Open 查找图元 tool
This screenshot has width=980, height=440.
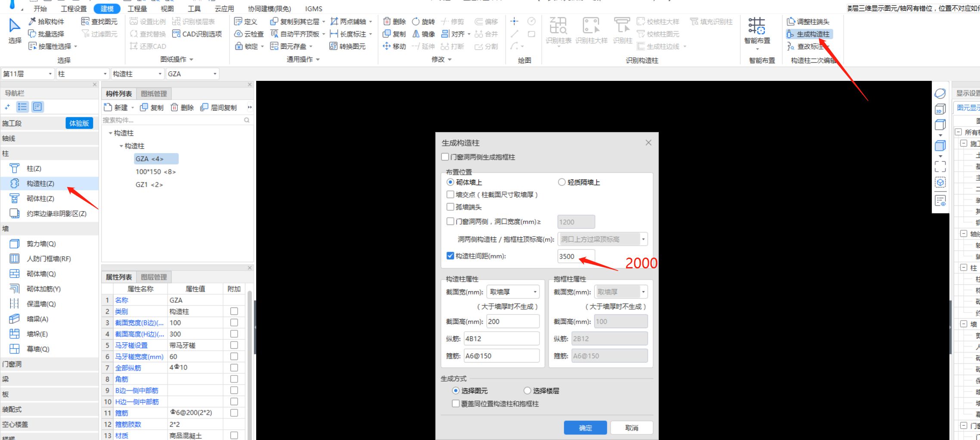tap(99, 22)
